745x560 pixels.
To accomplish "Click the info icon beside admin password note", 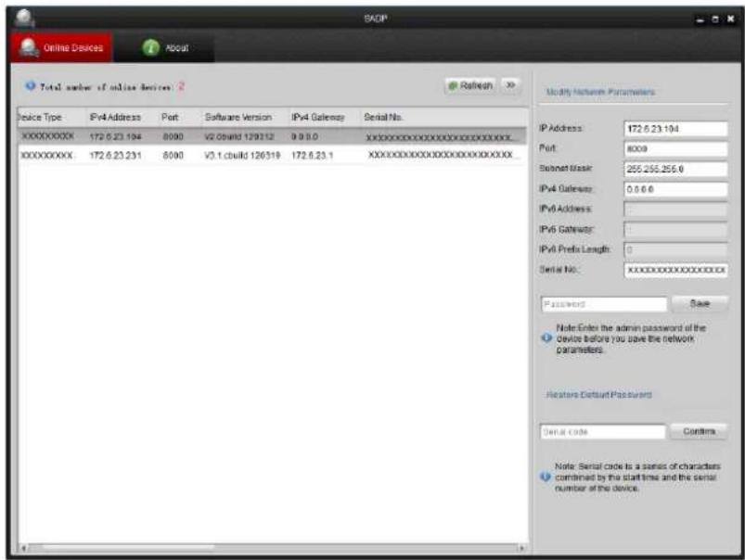I will [x=546, y=337].
